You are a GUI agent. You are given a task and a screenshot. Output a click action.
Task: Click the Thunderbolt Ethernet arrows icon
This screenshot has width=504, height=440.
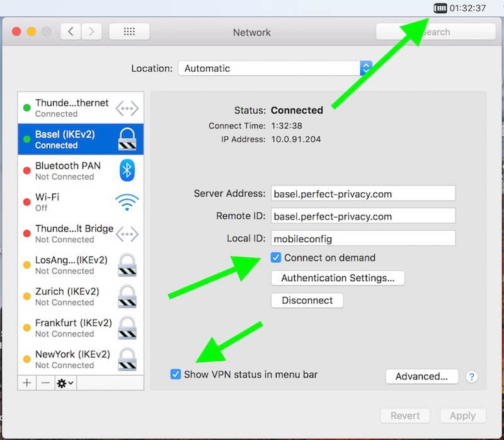(x=127, y=108)
